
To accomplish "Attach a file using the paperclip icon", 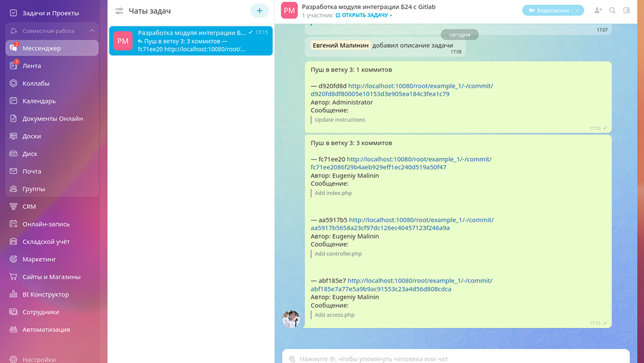I will [x=292, y=359].
